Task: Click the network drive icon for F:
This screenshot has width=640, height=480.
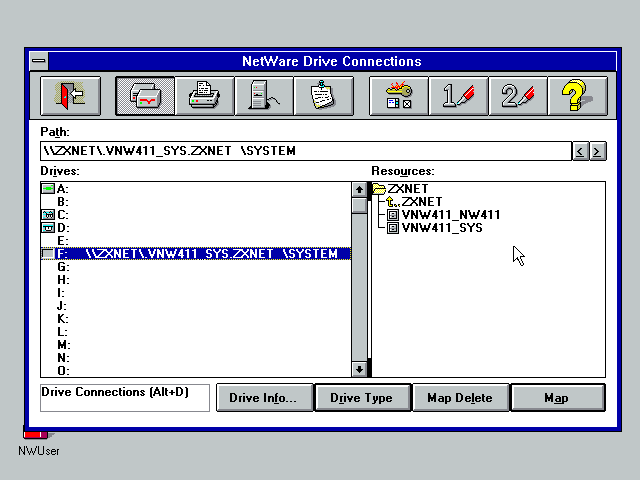Action: tap(48, 253)
